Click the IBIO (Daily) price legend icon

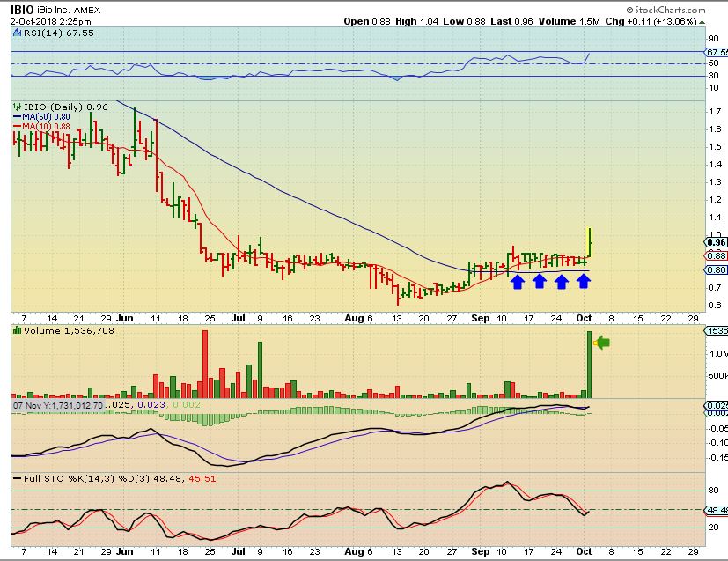click(16, 107)
